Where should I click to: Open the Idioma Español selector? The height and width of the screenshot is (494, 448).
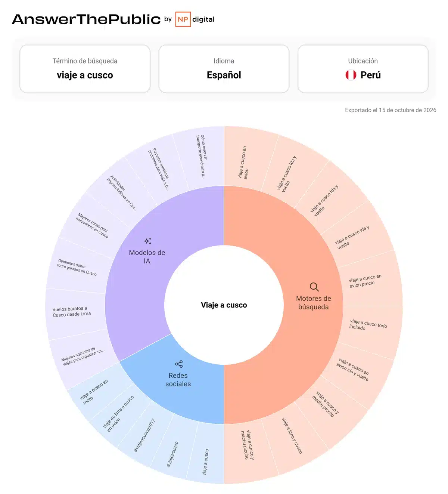tap(224, 69)
